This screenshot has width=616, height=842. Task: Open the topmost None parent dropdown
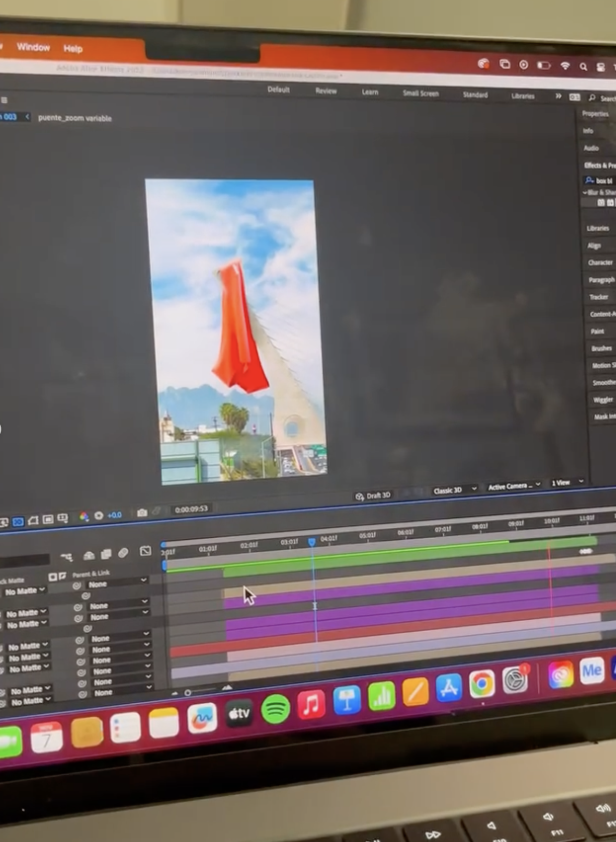click(117, 583)
